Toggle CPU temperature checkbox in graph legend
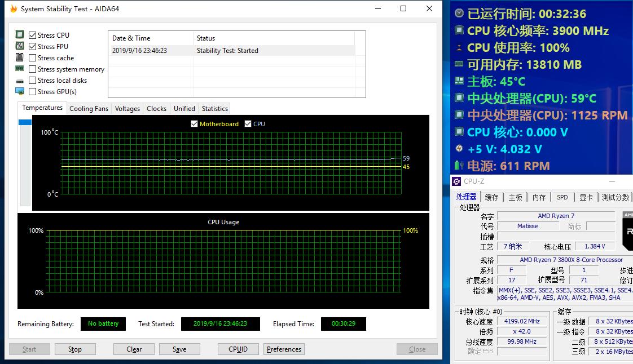The width and height of the screenshot is (633, 364). pyautogui.click(x=248, y=124)
